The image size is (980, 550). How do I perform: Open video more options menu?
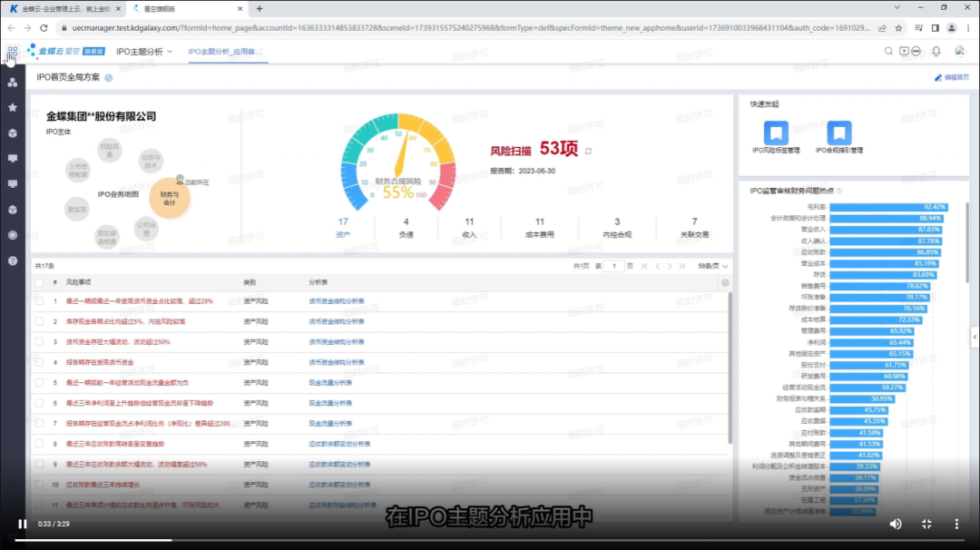956,524
